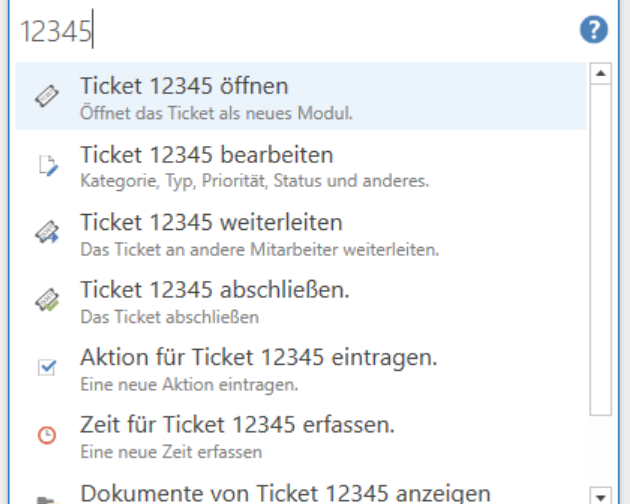Click into the search field containing 12345

click(300, 32)
